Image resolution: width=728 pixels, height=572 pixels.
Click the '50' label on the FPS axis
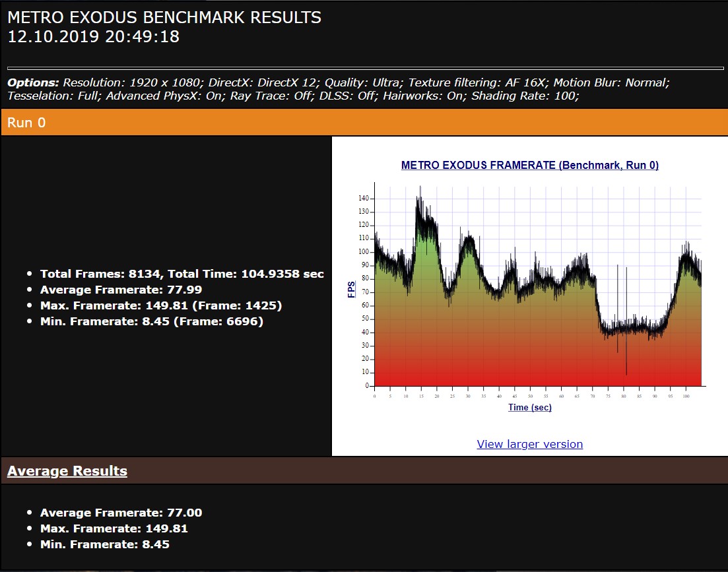pyautogui.click(x=365, y=318)
